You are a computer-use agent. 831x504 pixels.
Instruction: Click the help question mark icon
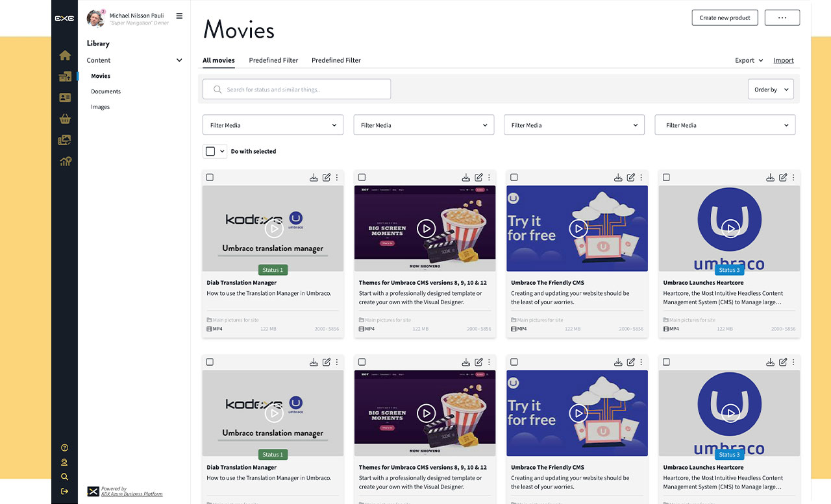[64, 448]
